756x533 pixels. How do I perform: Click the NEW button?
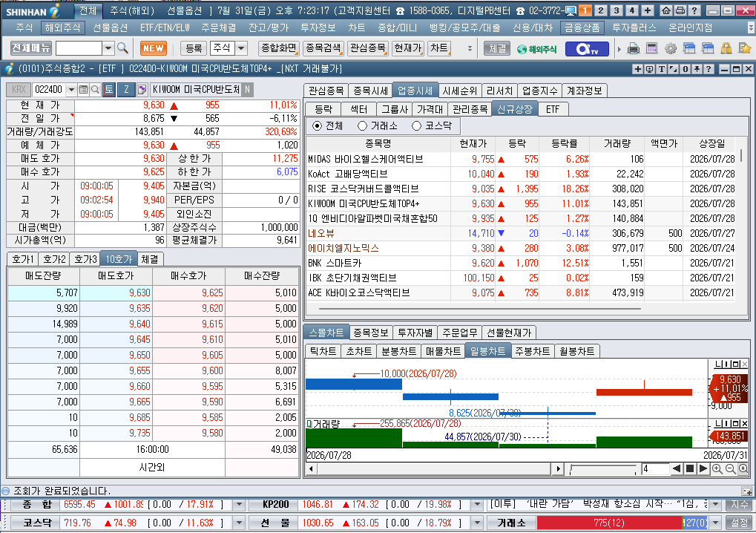click(154, 48)
